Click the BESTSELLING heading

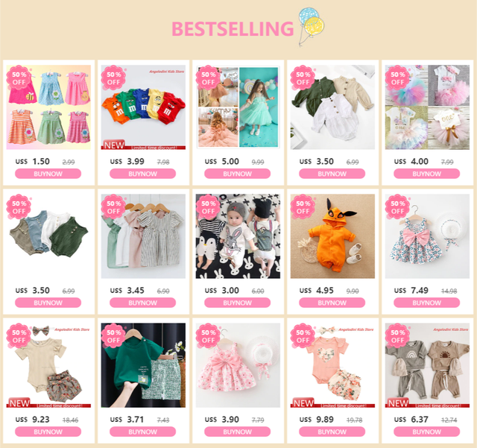(x=233, y=29)
